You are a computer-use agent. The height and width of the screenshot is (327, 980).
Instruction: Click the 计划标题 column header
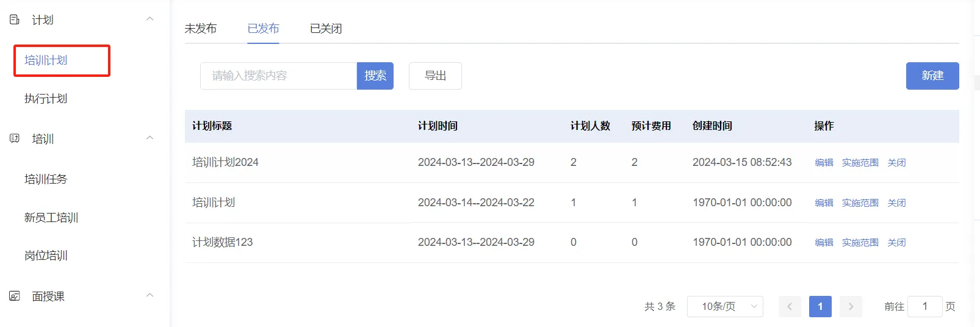tap(212, 126)
